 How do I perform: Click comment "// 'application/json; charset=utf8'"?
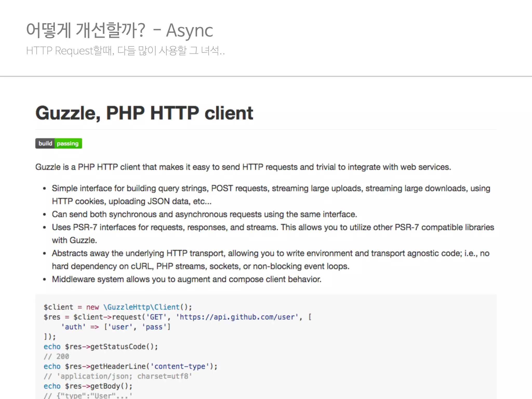pyautogui.click(x=118, y=376)
